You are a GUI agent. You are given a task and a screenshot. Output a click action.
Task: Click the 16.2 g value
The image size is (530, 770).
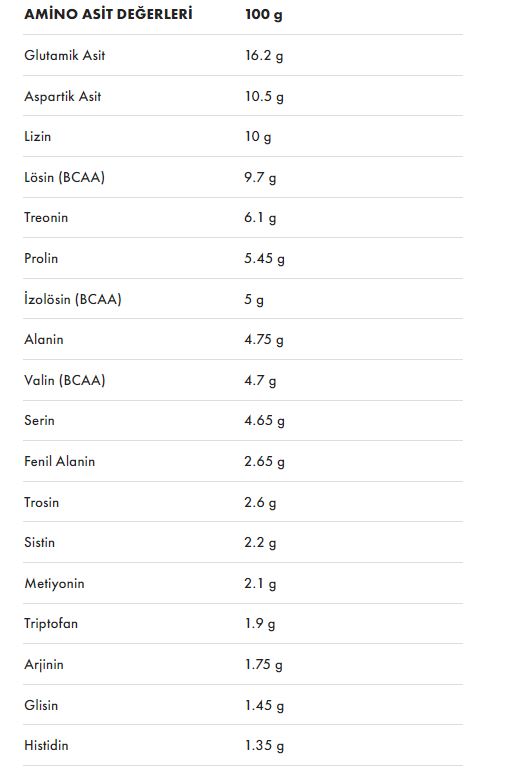point(264,55)
